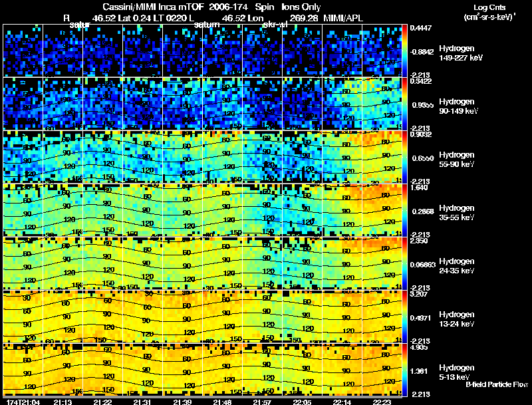This screenshot has width=532, height=405.
Task: Click the '21:57' time axis tick
Action: 261,402
